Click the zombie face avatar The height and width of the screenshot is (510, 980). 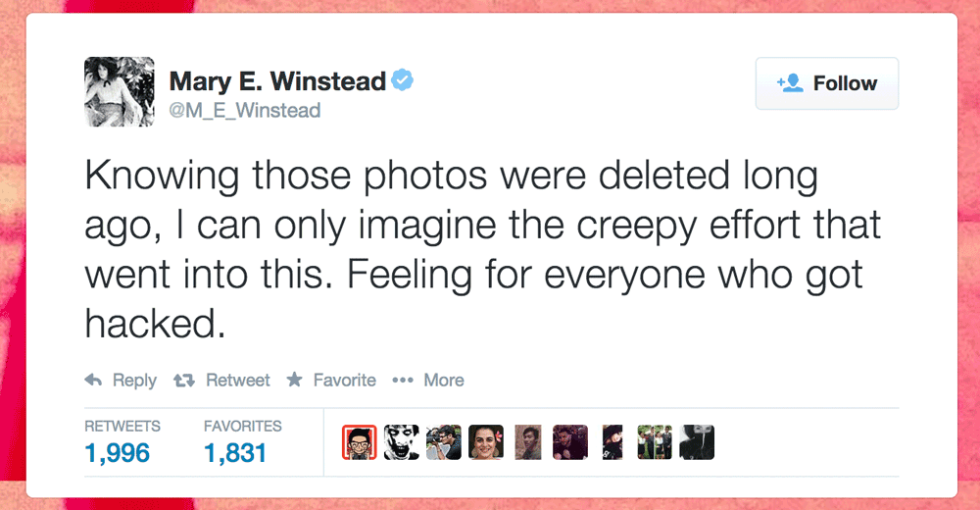pos(401,442)
